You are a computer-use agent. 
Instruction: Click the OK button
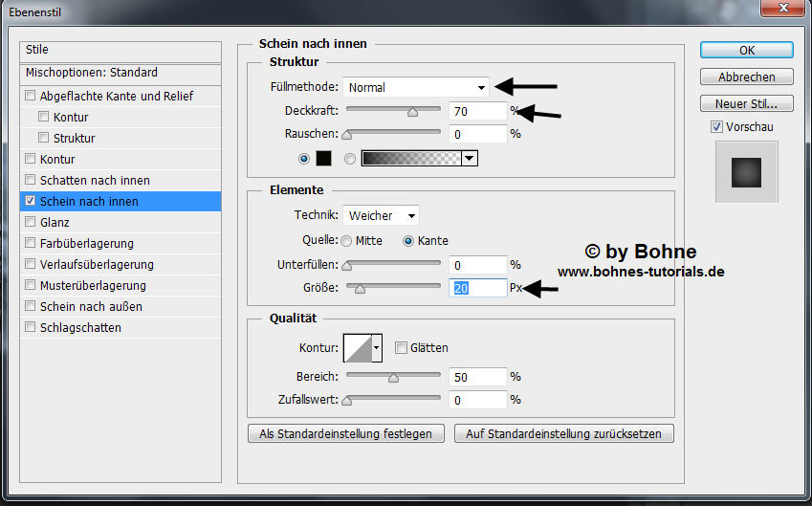[x=746, y=50]
